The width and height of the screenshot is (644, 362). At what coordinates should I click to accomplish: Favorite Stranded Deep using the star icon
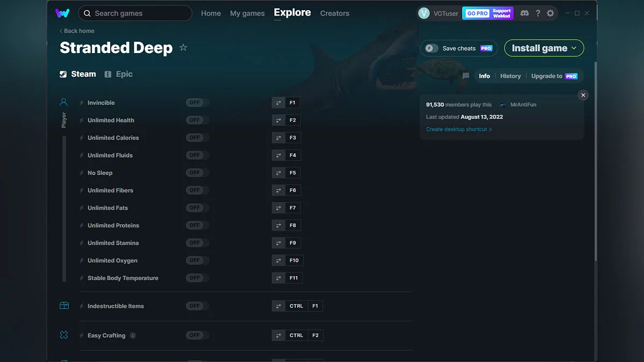click(183, 48)
